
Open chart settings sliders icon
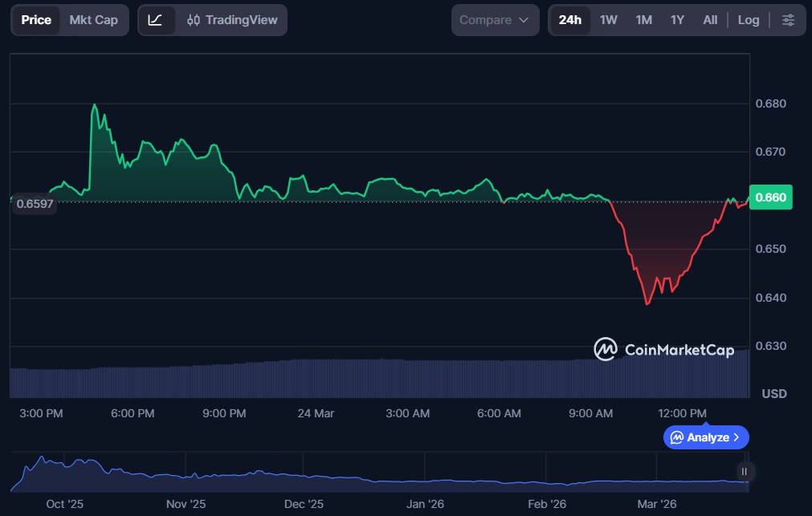pos(789,20)
